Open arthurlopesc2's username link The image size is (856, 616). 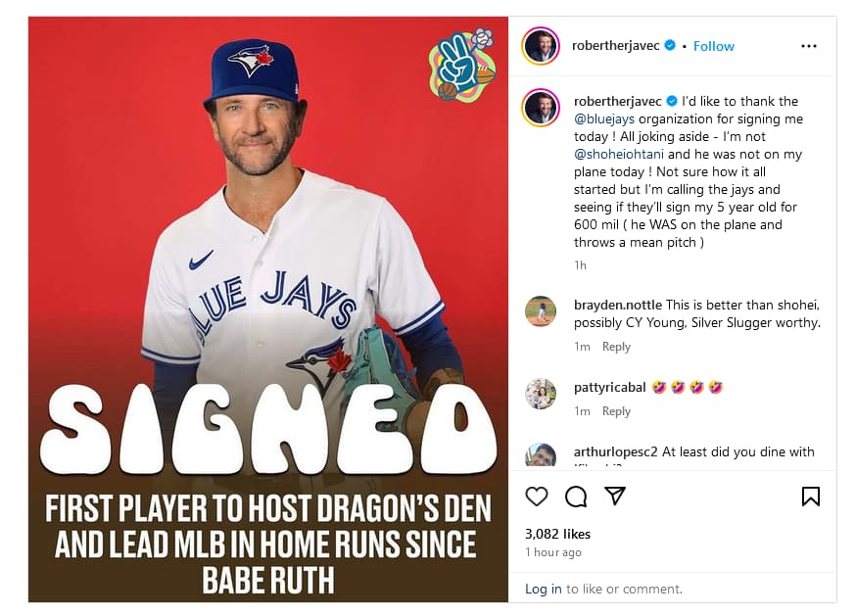click(616, 452)
